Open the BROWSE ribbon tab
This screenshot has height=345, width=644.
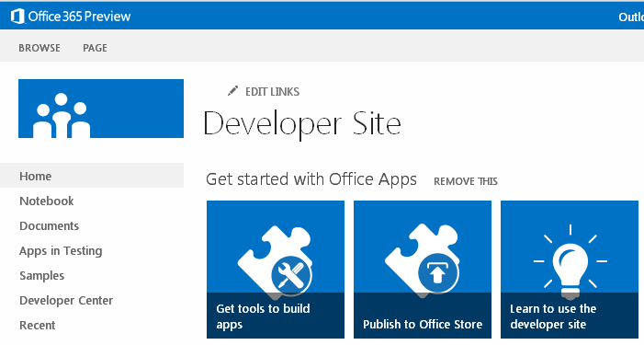[x=40, y=48]
